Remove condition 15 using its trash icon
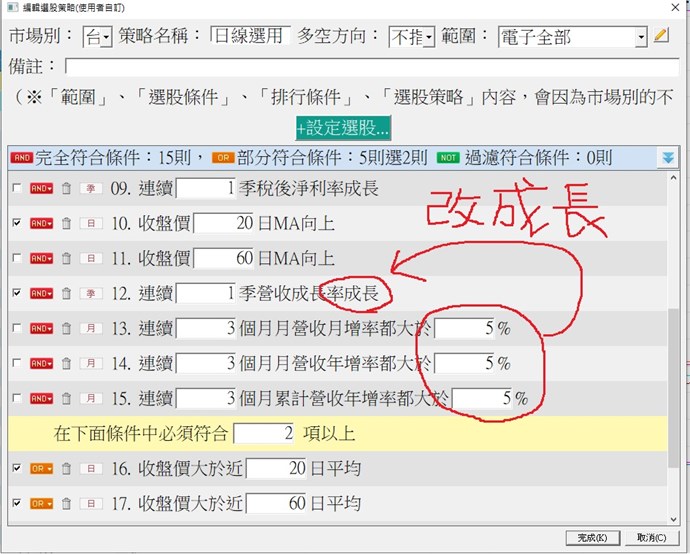 tap(66, 399)
